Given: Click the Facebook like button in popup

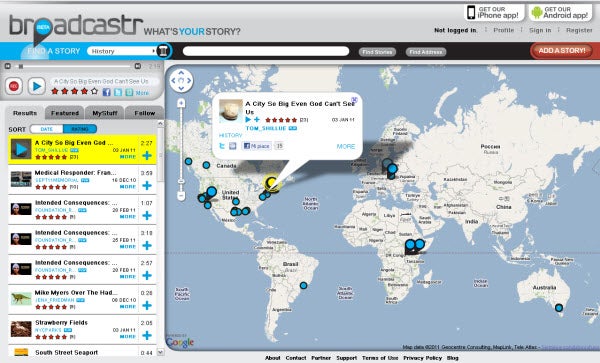Looking at the screenshot, I should (256, 146).
